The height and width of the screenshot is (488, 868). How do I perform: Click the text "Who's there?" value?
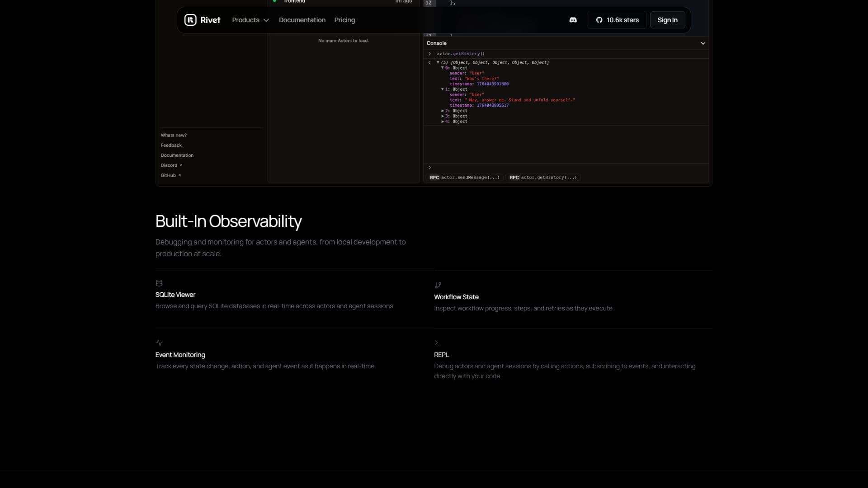(x=481, y=79)
